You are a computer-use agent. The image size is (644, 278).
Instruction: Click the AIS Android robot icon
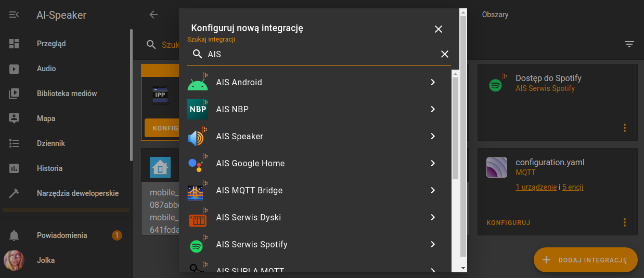click(x=198, y=83)
